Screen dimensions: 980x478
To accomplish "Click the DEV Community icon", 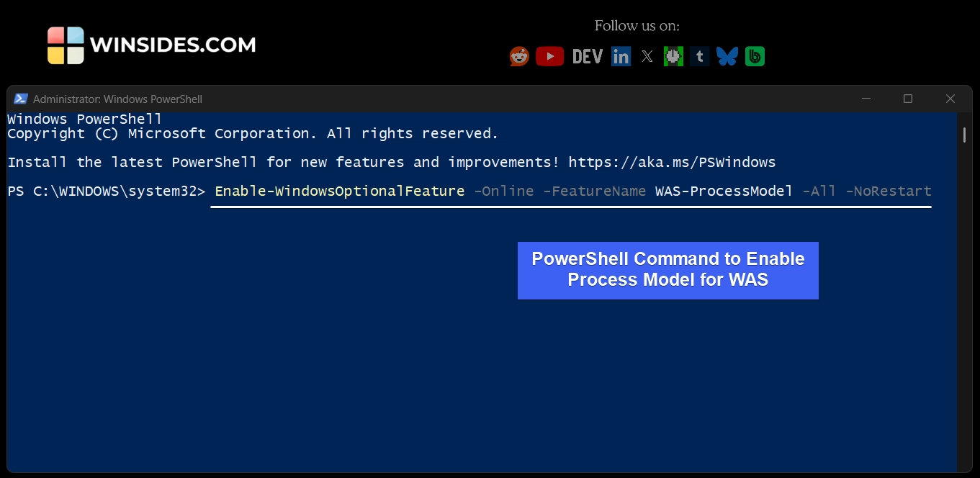I will tap(587, 55).
